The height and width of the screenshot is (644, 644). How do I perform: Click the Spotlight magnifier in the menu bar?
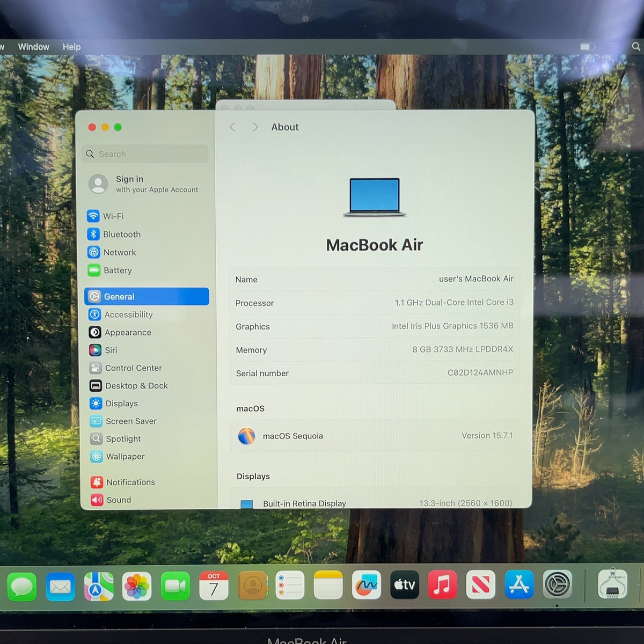click(636, 47)
